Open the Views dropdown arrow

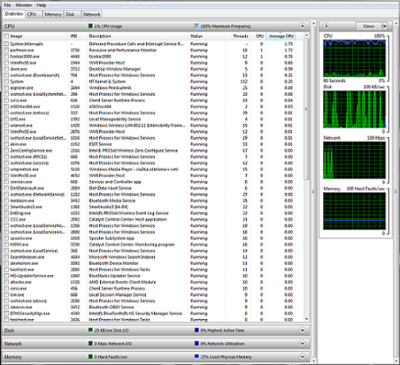(x=385, y=26)
